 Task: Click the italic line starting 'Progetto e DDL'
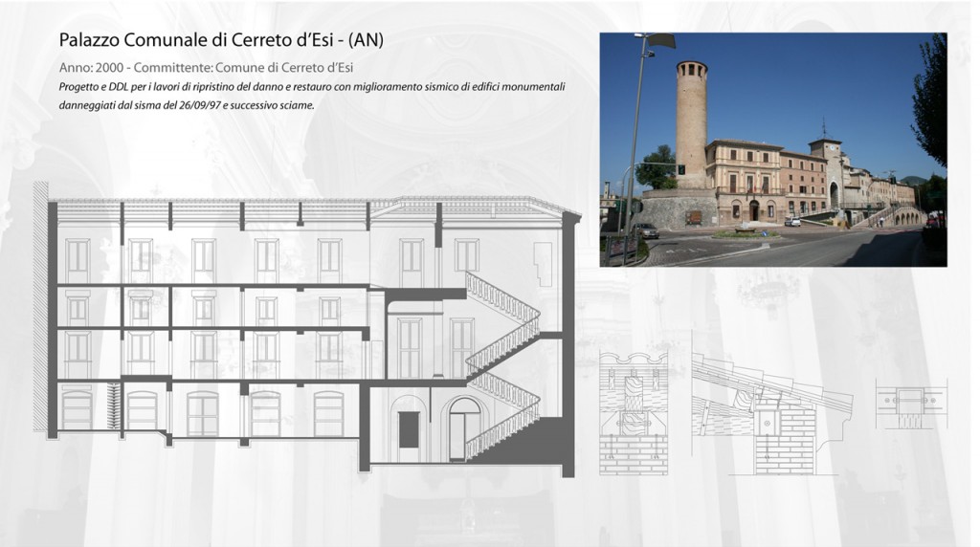[x=312, y=87]
